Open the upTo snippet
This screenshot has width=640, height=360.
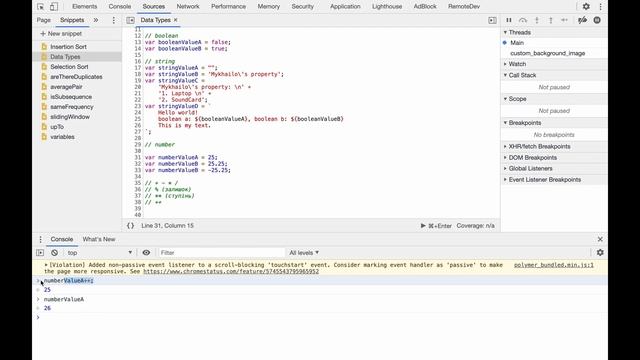[57, 127]
